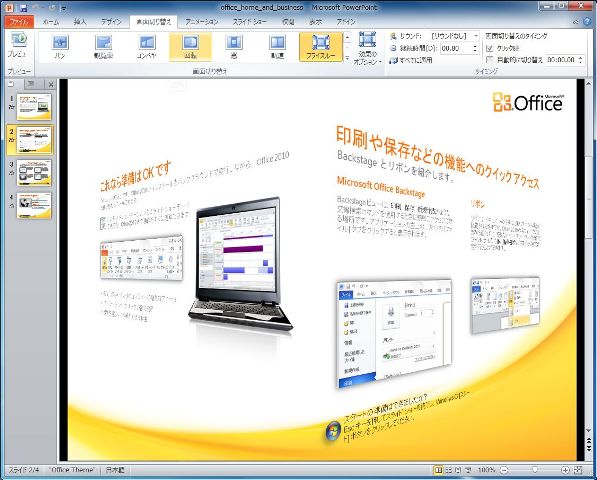Click the Office Theme status text
Image resolution: width=597 pixels, height=480 pixels.
tap(72, 470)
